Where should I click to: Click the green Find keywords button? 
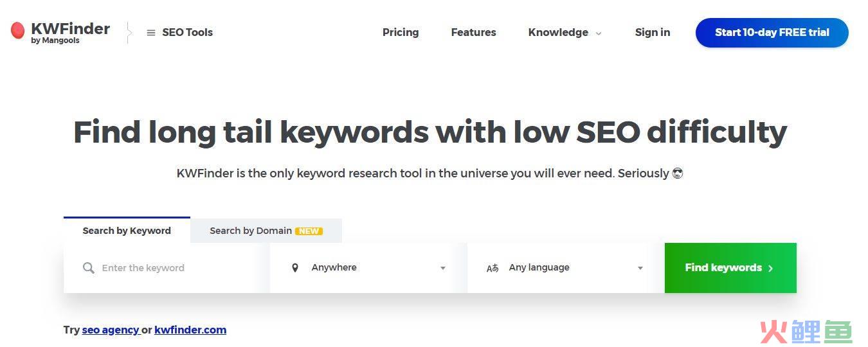(730, 268)
